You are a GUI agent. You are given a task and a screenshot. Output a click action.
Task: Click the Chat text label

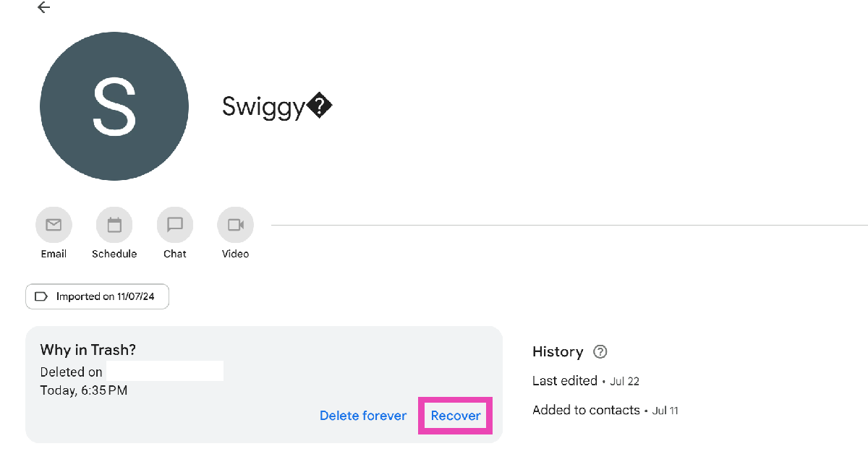click(x=175, y=254)
